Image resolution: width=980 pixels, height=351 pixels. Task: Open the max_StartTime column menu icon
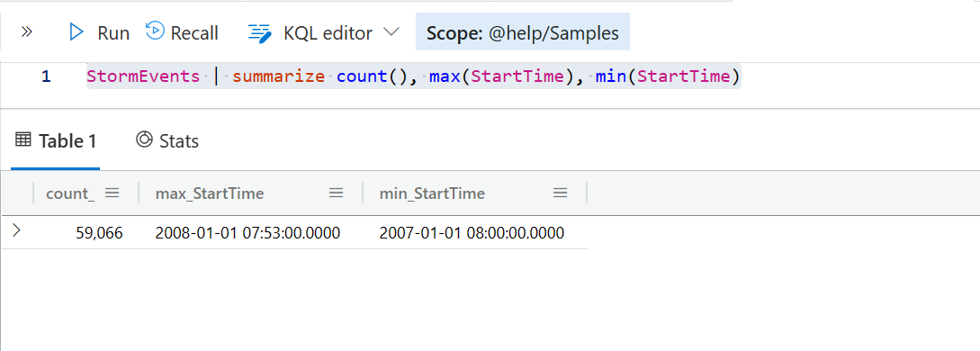[x=337, y=193]
